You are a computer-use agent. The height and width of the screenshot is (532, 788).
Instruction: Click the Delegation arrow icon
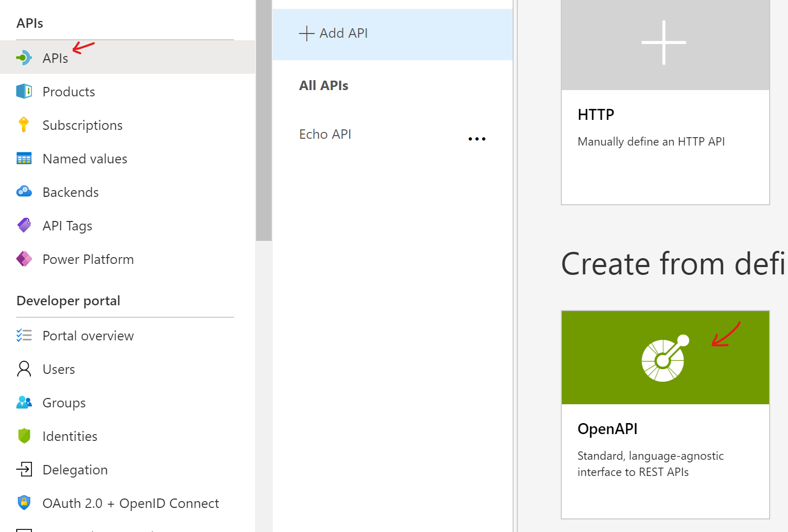(24, 469)
